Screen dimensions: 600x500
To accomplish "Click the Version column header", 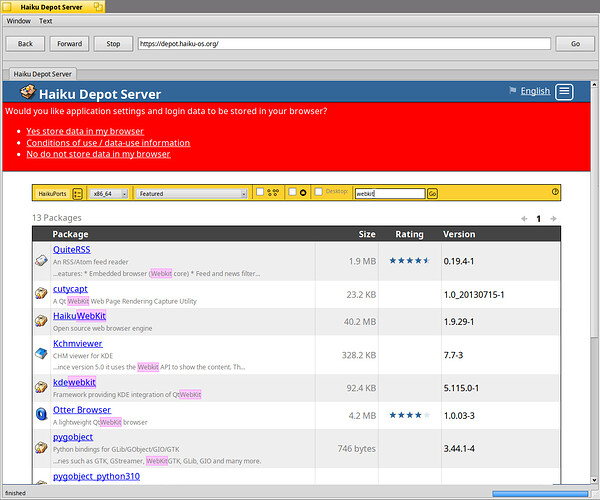I will 459,234.
